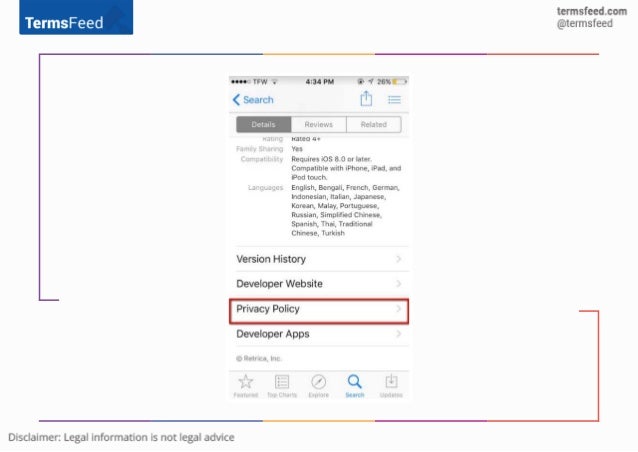638x452 pixels.
Task: Click the blue back chevron icon
Action: tap(236, 100)
